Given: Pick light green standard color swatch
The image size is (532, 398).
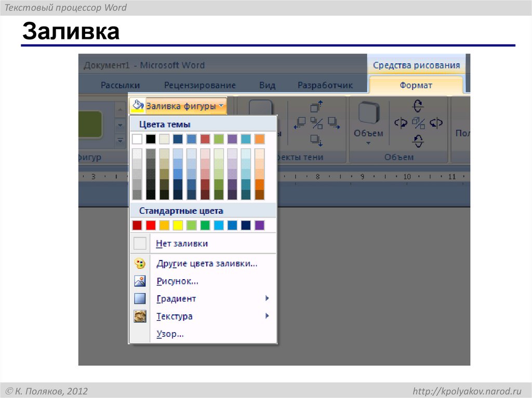Looking at the screenshot, I should [x=191, y=225].
